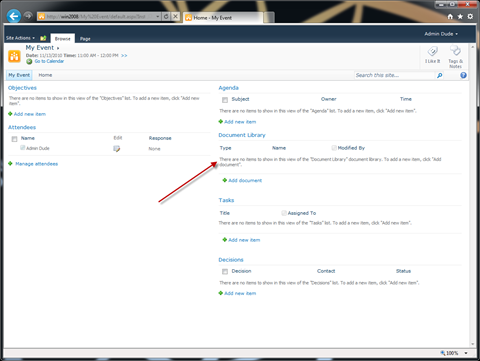
Task: Open the Decisions web part title
Action: (231, 260)
